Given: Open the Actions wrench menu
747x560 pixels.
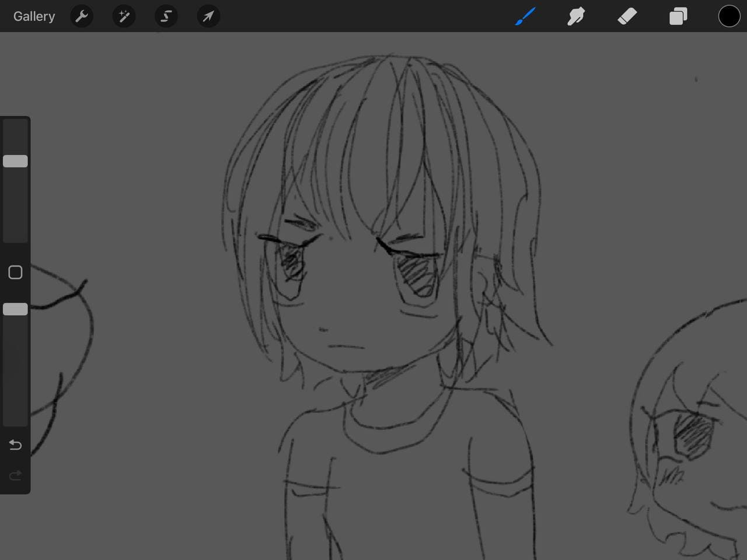Looking at the screenshot, I should point(82,16).
